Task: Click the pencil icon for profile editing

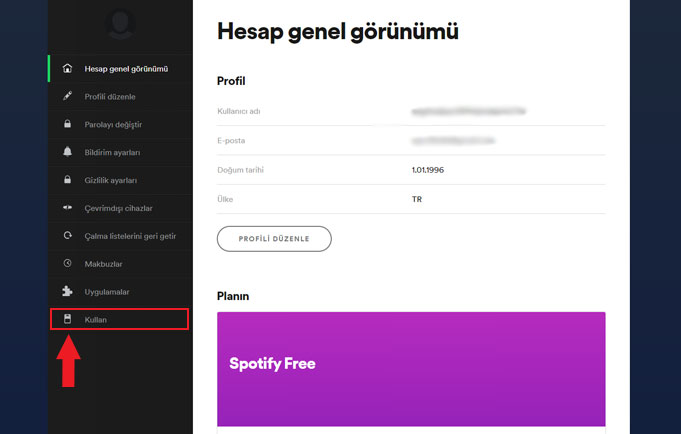Action: click(67, 96)
